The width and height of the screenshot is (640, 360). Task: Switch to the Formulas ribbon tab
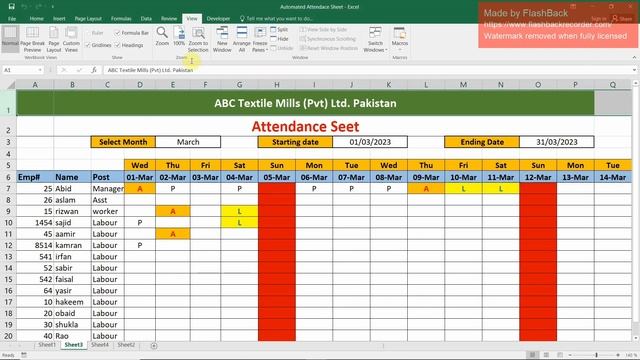pos(121,19)
